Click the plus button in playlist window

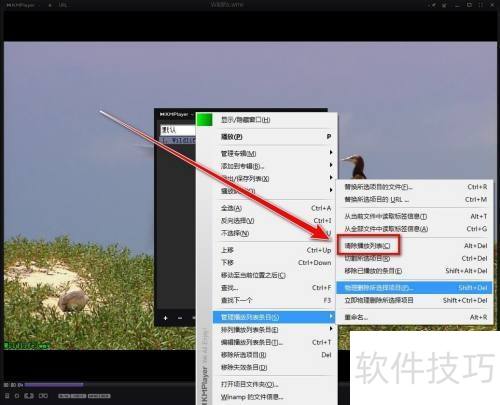point(166,318)
